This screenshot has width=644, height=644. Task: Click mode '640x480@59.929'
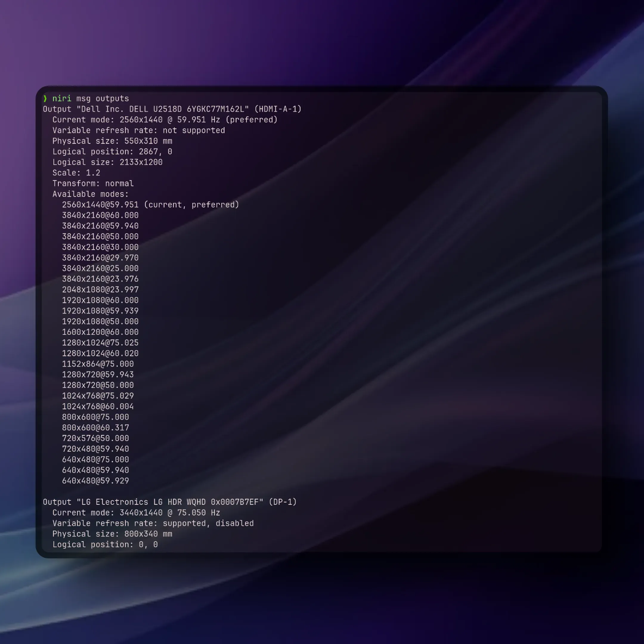[96, 481]
